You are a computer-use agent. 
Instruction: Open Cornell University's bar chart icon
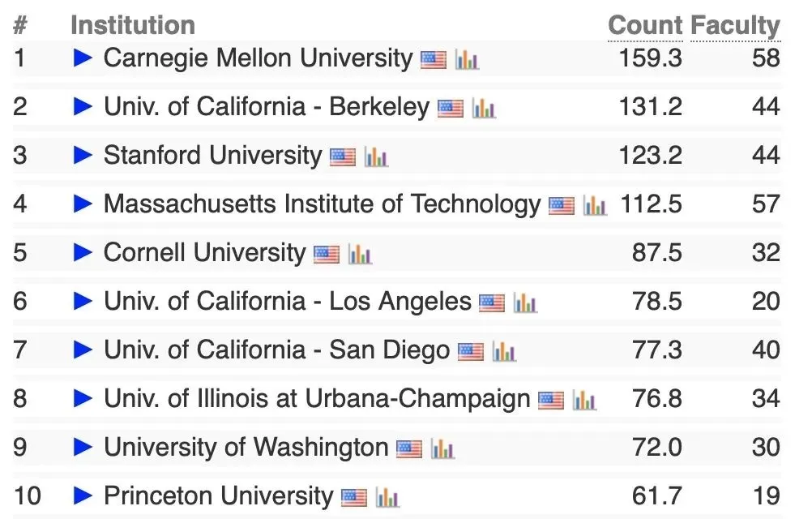pos(360,254)
